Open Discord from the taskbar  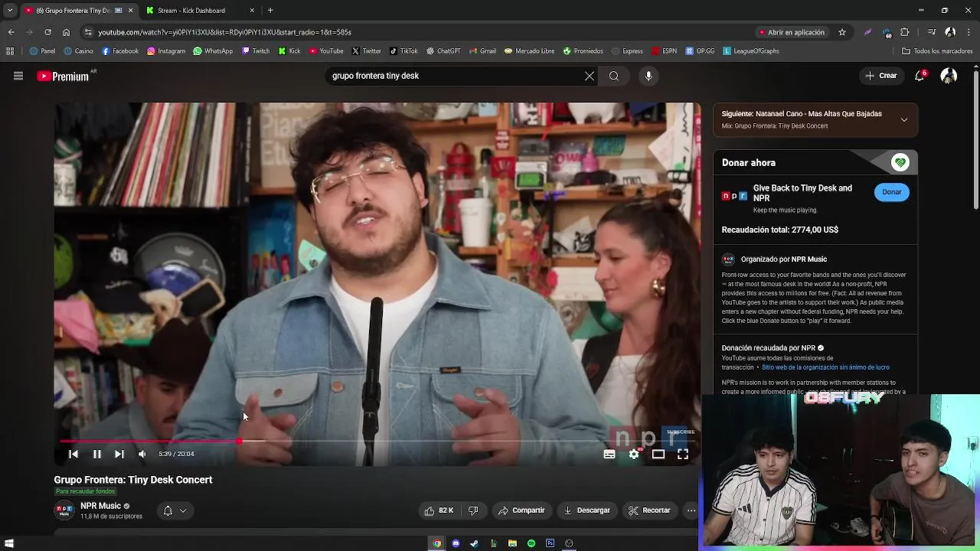point(456,543)
